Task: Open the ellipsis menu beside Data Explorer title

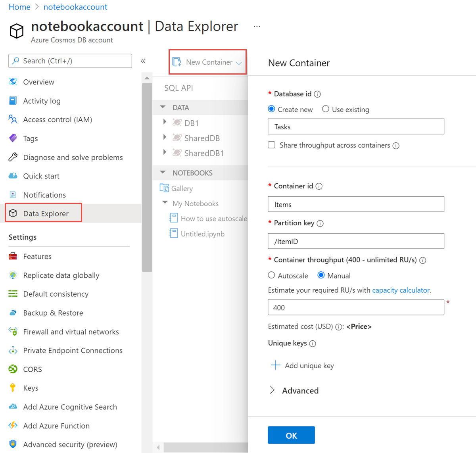Action: click(x=257, y=25)
